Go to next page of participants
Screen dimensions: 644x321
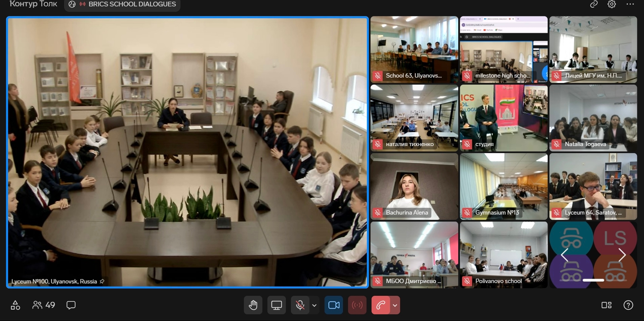(622, 255)
